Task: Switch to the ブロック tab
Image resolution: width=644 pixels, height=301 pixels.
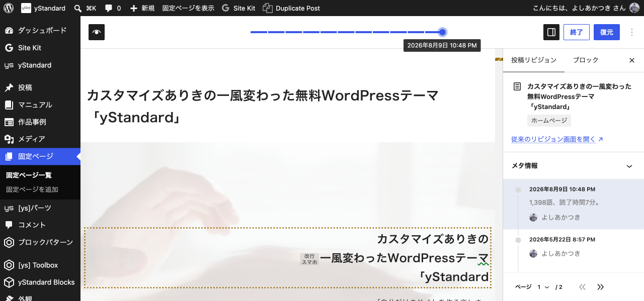Action: point(586,60)
